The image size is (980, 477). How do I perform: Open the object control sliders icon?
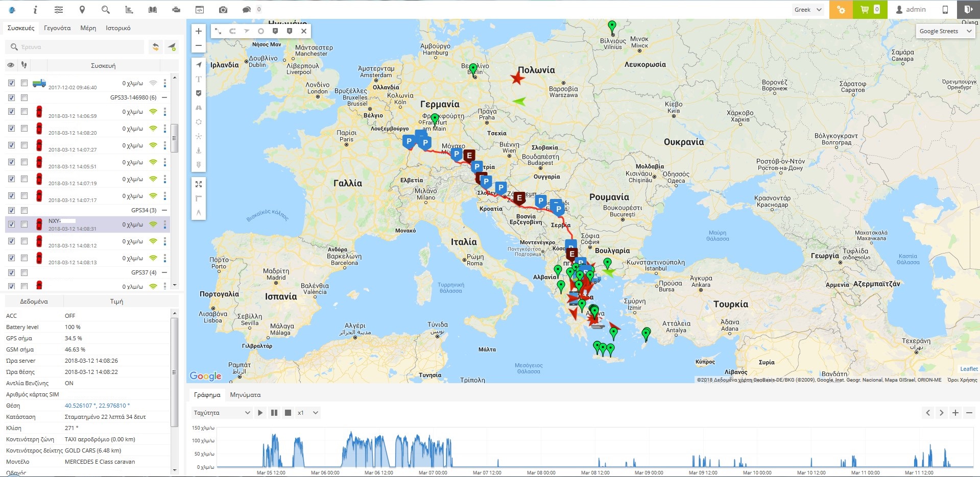pyautogui.click(x=59, y=10)
